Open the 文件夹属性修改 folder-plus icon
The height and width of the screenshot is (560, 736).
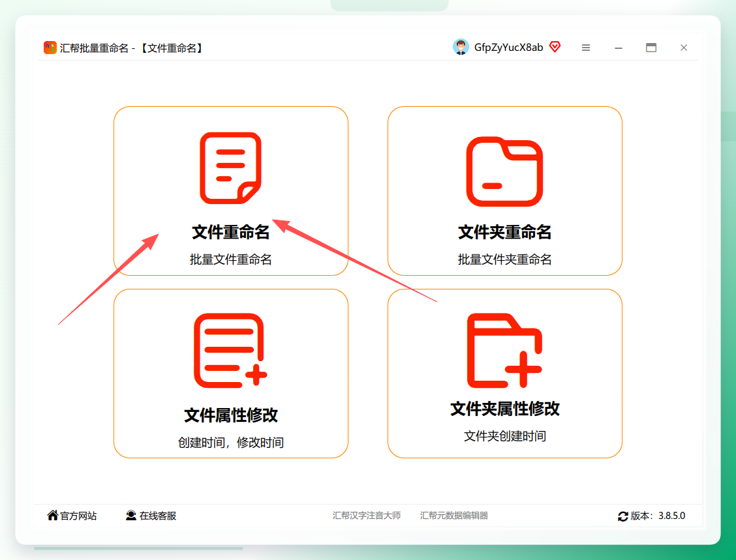[504, 350]
